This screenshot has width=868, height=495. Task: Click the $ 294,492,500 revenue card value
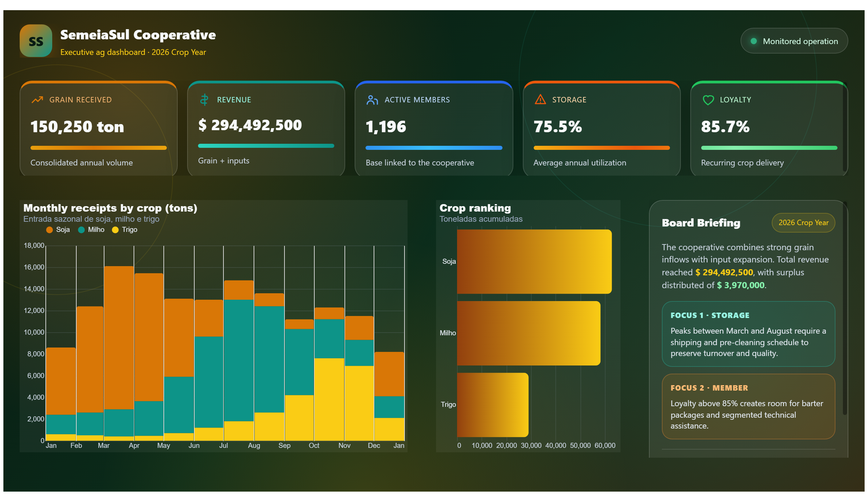[x=250, y=125]
